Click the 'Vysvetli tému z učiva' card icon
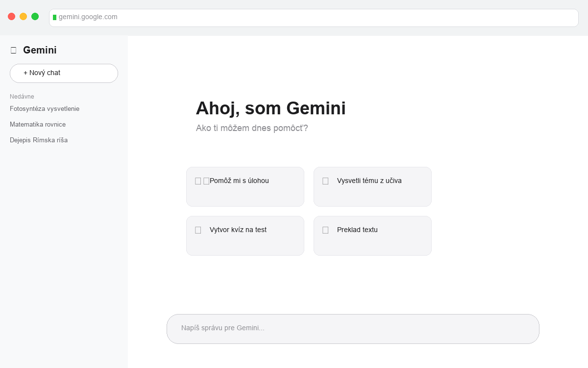Screen dimensions: 588x368 325,181
